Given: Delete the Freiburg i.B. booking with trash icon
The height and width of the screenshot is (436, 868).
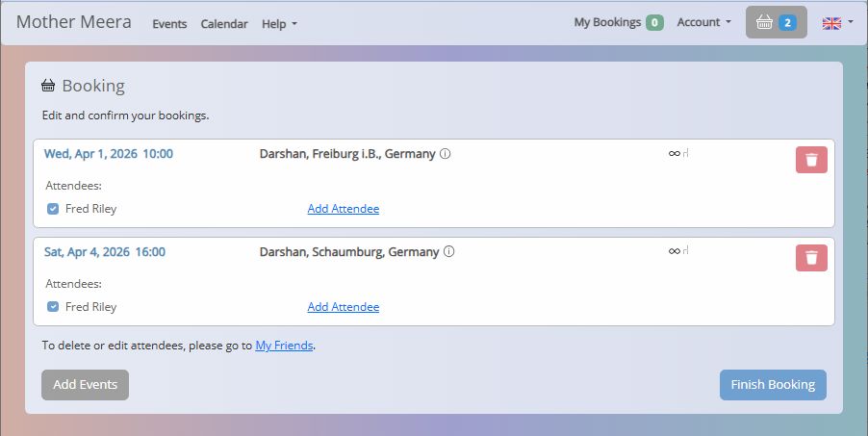Looking at the screenshot, I should 811,160.
